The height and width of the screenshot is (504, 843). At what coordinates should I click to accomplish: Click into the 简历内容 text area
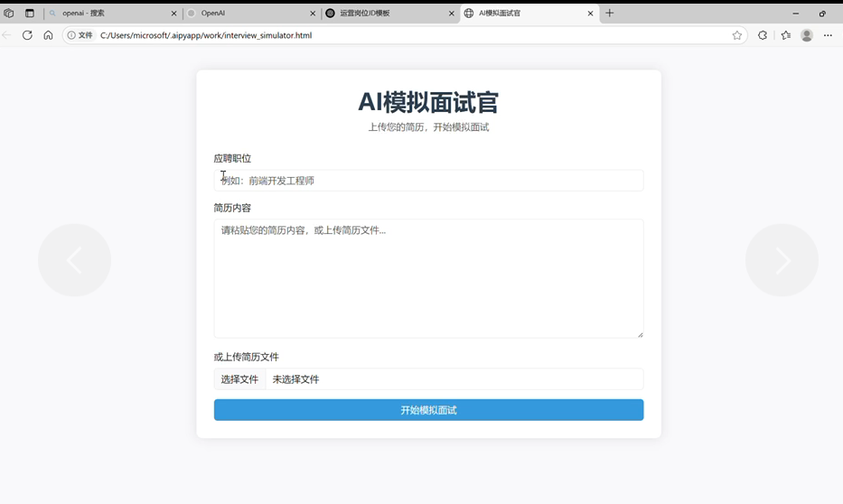(x=428, y=278)
